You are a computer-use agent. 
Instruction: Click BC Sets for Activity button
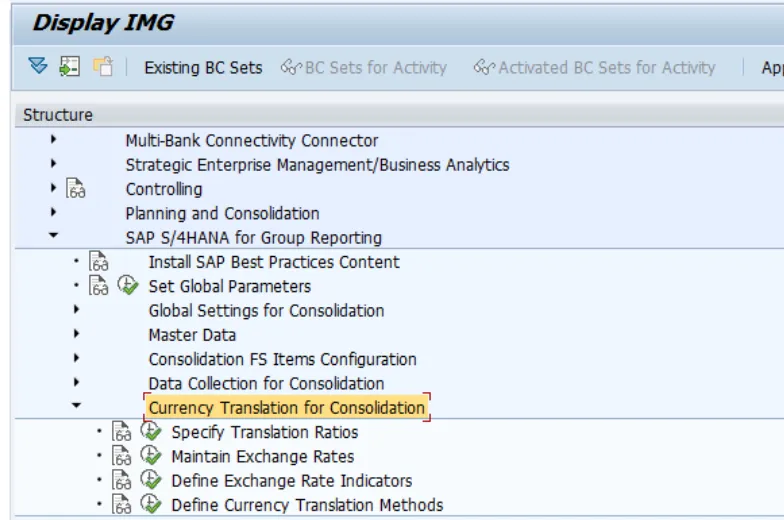(x=364, y=68)
